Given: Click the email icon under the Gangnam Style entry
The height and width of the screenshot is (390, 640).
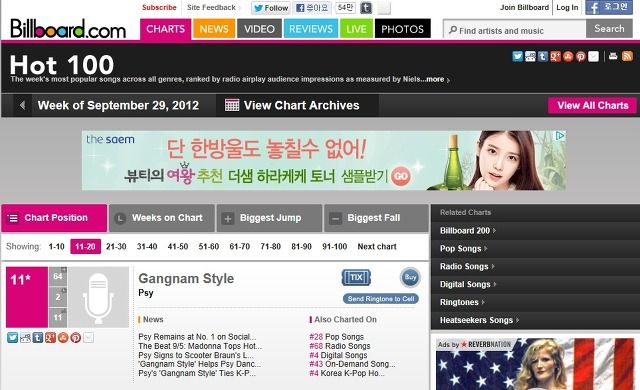Looking at the screenshot, I should (88, 337).
